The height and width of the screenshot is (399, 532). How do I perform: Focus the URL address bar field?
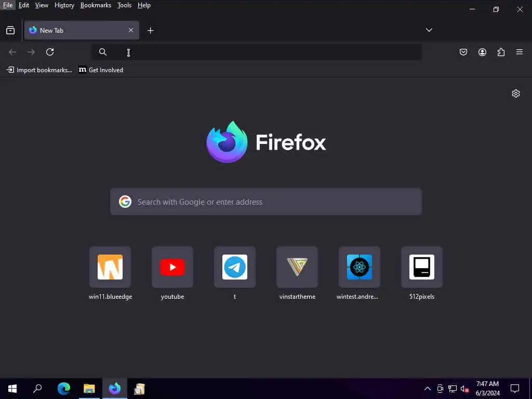pyautogui.click(x=257, y=52)
